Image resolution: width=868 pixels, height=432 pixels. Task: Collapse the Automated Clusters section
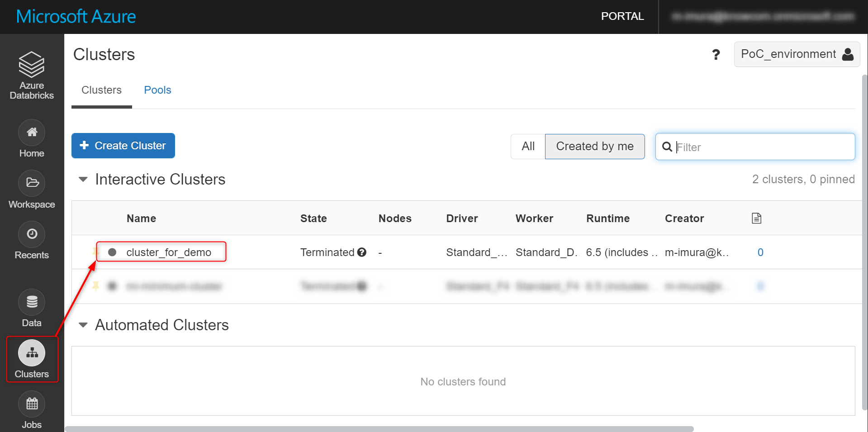[83, 325]
